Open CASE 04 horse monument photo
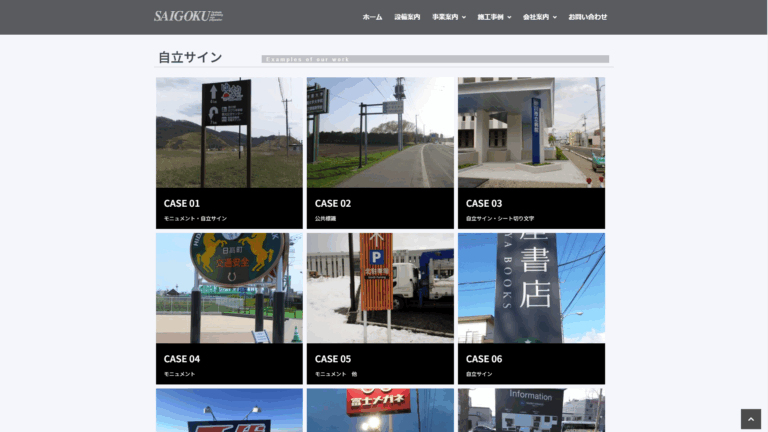This screenshot has height=432, width=768. pyautogui.click(x=229, y=288)
